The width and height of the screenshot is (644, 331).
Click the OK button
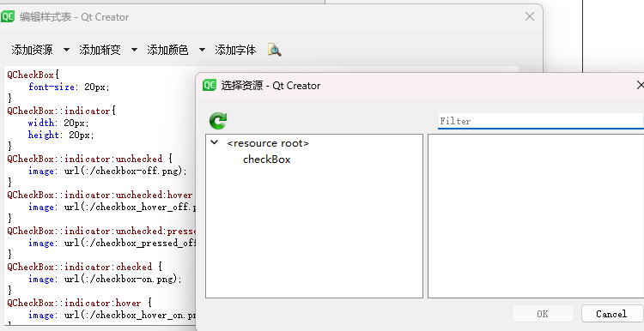[x=543, y=314]
